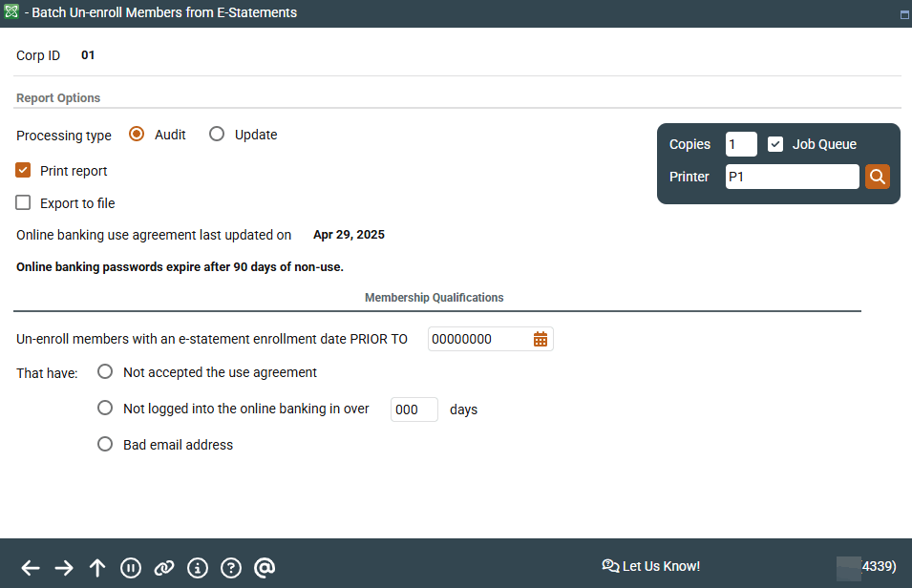Image resolution: width=912 pixels, height=588 pixels.
Task: Click the Copies input field
Action: pyautogui.click(x=741, y=144)
